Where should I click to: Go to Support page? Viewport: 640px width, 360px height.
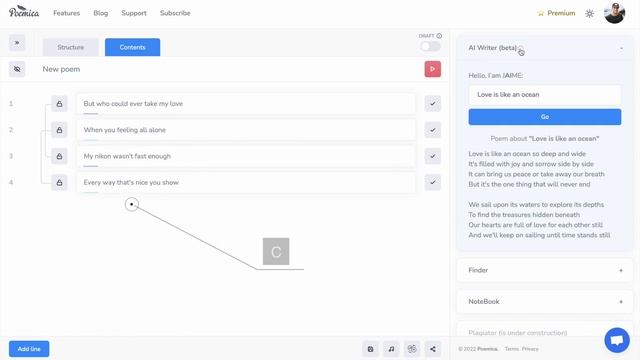[134, 13]
